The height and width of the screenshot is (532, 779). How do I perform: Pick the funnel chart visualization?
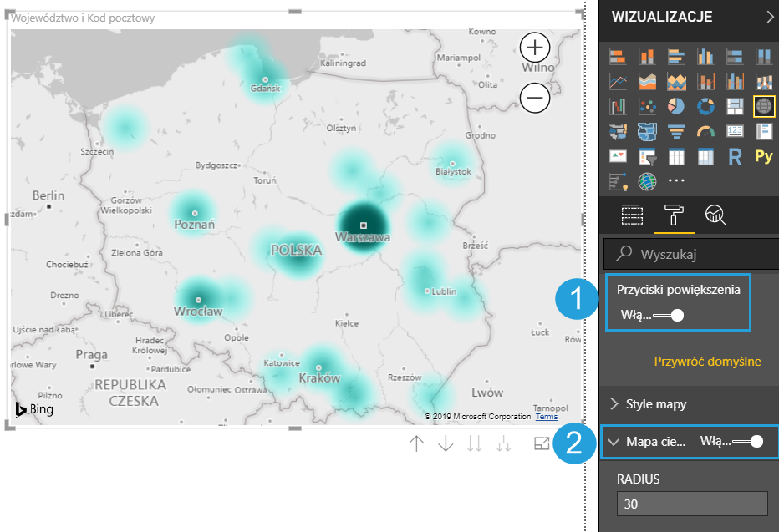point(676,131)
